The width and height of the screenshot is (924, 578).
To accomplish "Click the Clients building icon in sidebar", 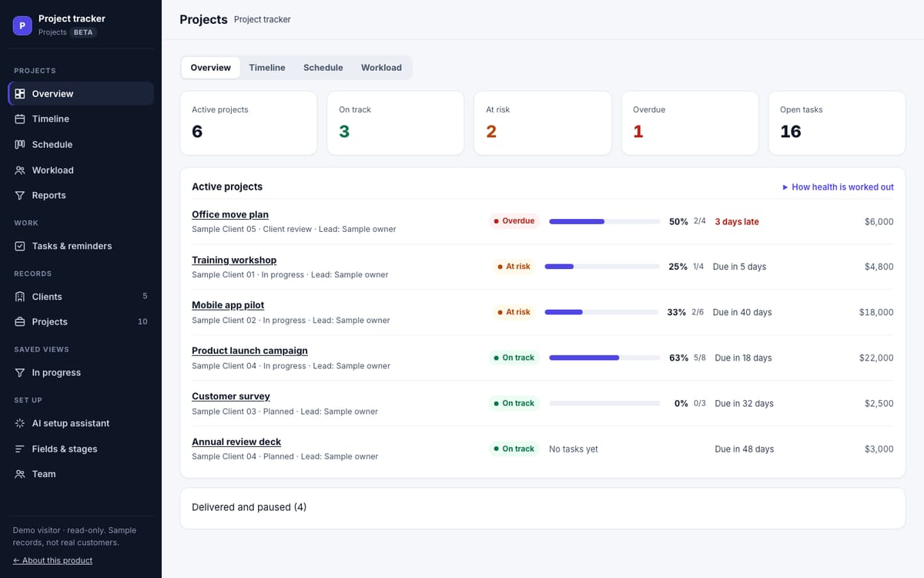I will 20,297.
